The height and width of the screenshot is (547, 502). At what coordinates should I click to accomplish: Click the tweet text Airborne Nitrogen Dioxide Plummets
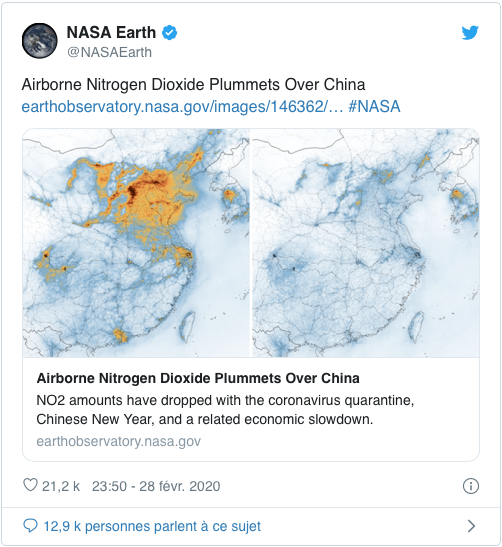(193, 85)
